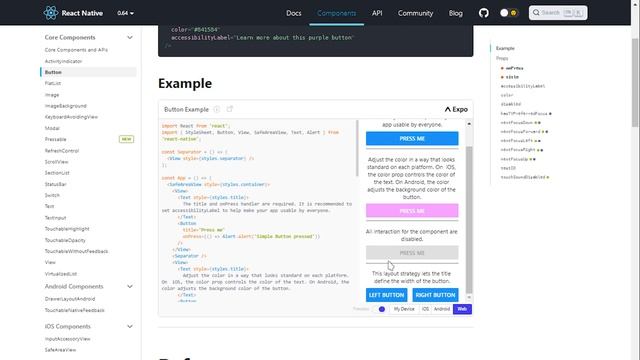640x360 pixels.
Task: Select the Web platform option
Action: pyautogui.click(x=462, y=309)
